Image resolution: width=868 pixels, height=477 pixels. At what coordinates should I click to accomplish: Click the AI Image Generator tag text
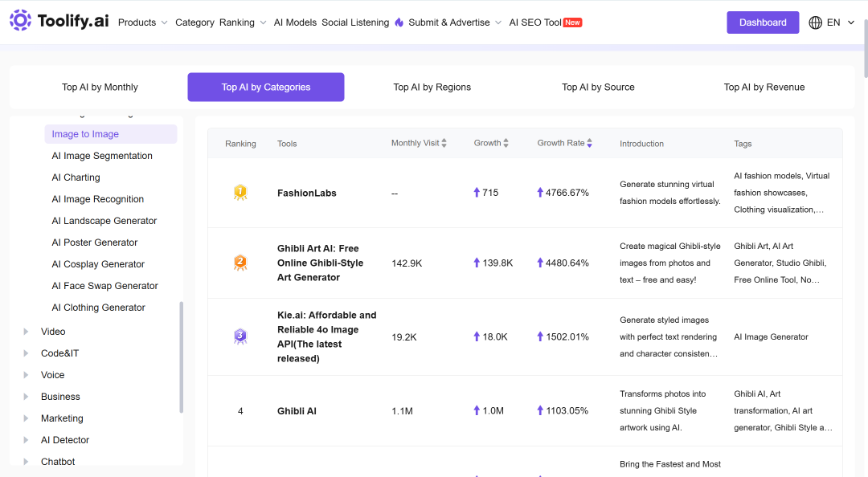(x=771, y=337)
